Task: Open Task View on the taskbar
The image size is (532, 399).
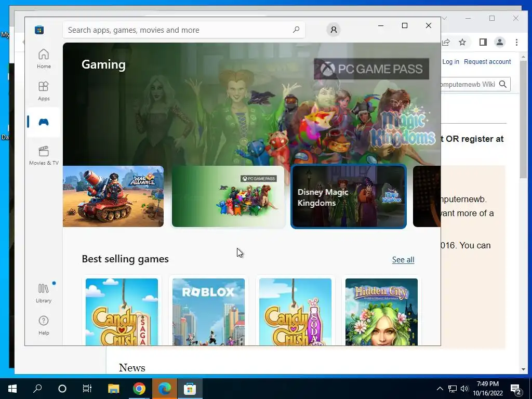Action: 87,389
